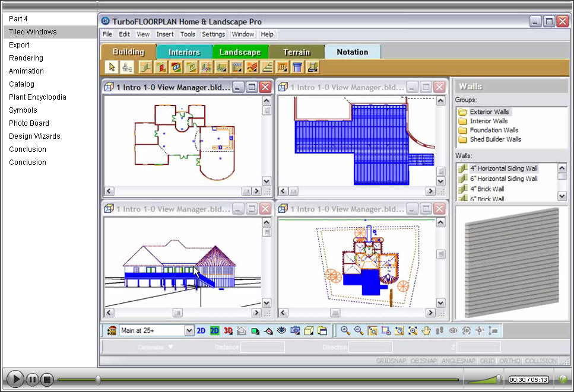
Task: Open the Foundation Walls group
Action: pos(489,130)
